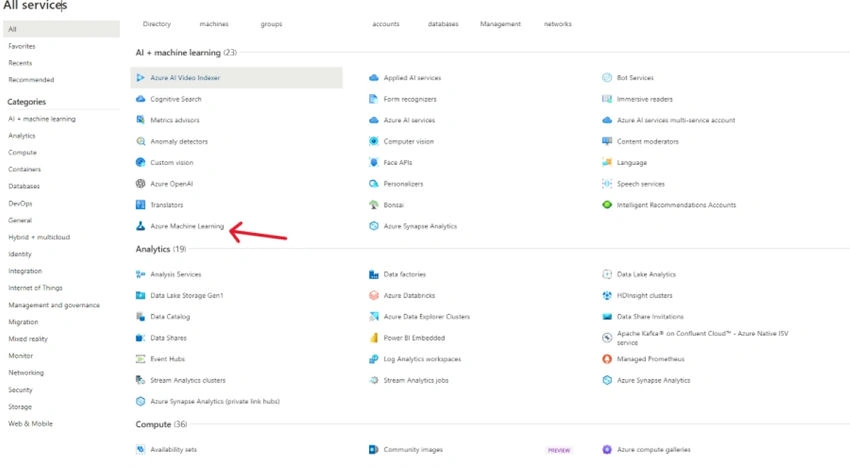Image resolution: width=850 pixels, height=468 pixels.
Task: Click the Translators icon
Action: (x=140, y=204)
